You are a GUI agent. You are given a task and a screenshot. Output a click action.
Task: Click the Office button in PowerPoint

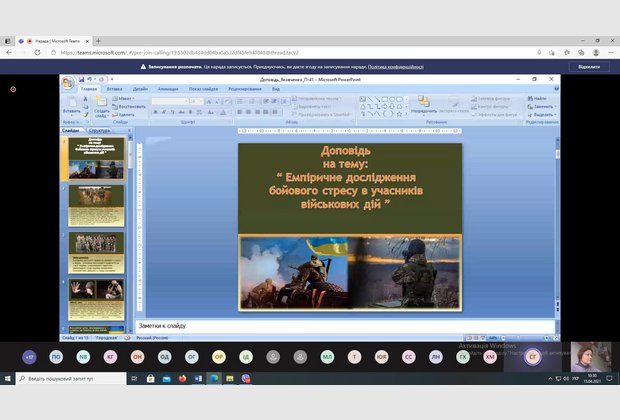pos(67,83)
